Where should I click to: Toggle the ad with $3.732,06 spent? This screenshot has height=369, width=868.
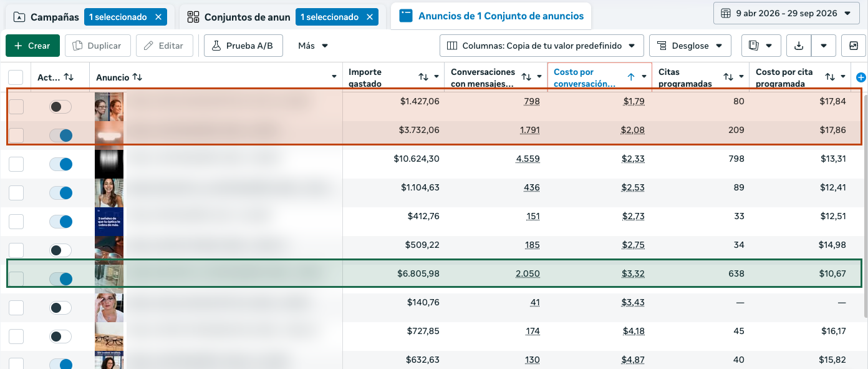coord(61,135)
